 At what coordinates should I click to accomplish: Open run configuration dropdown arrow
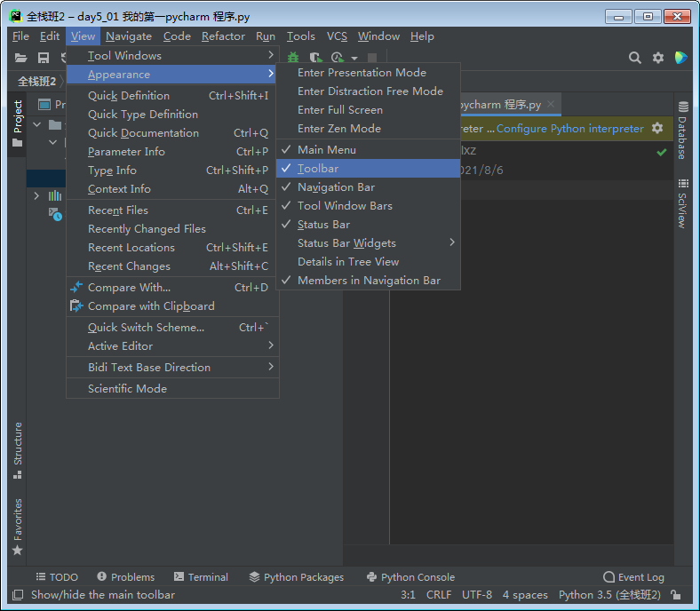[x=354, y=58]
